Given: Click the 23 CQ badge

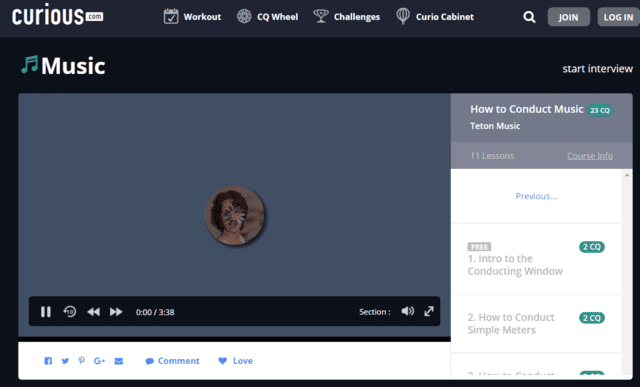Looking at the screenshot, I should point(600,110).
